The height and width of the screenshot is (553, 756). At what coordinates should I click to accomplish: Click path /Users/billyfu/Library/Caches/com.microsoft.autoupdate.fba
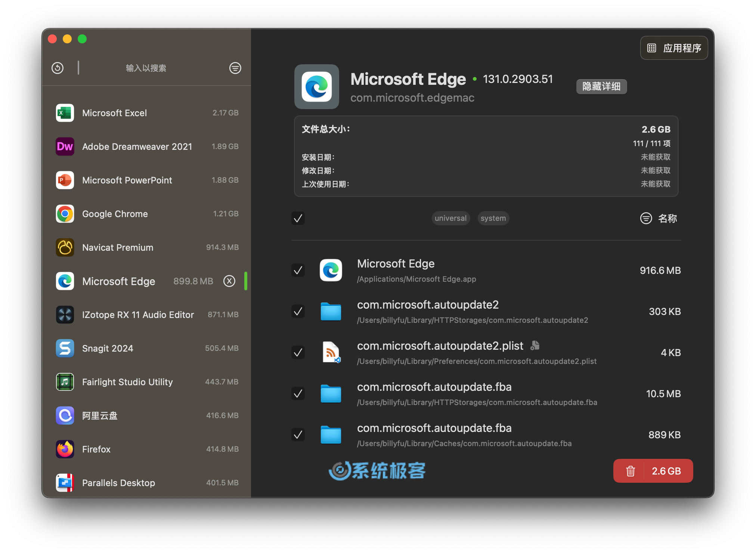(464, 444)
